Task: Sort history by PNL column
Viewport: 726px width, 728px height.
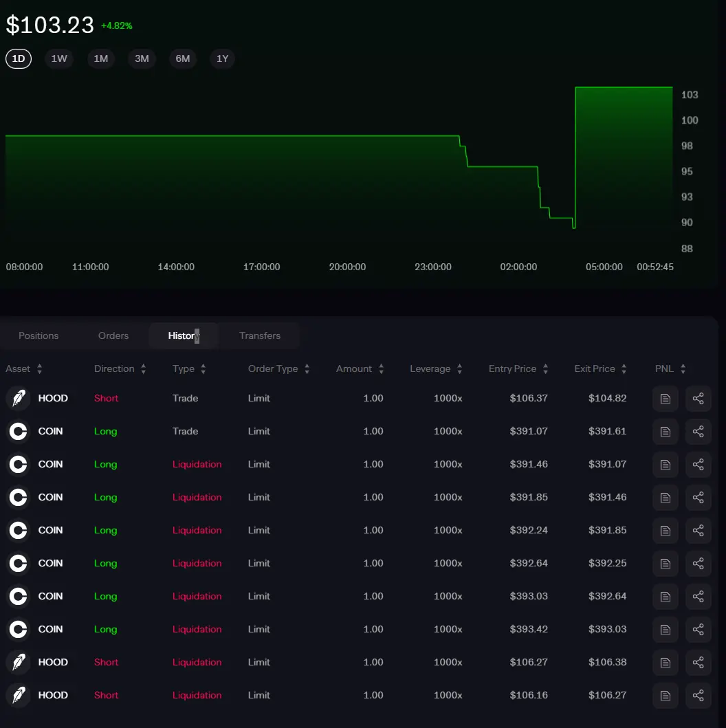Action: pyautogui.click(x=671, y=368)
